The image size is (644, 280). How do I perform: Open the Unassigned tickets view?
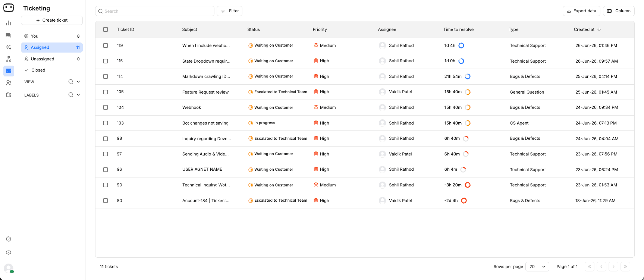point(52,59)
